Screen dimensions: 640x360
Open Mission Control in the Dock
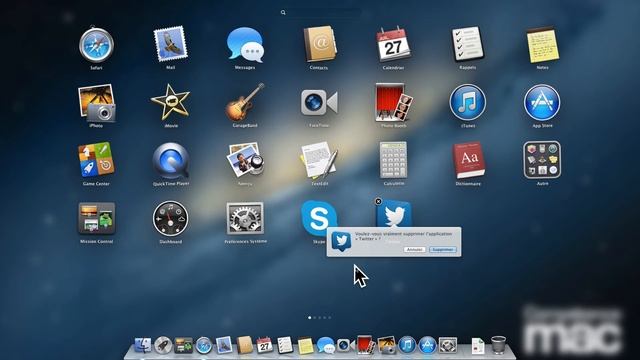tap(183, 345)
